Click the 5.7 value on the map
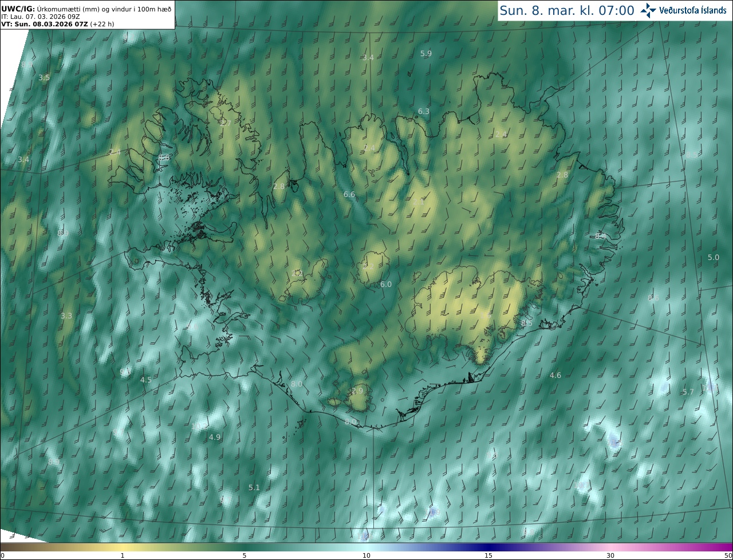Viewport: 733px width, 560px height. click(688, 392)
